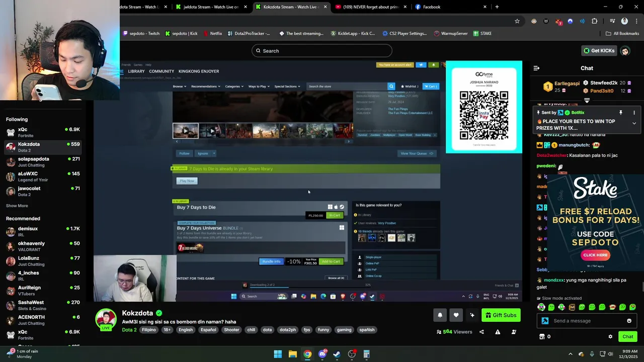This screenshot has width=644, height=362.
Task: Open the sepdoto | Kick bookmark
Action: (x=181, y=34)
